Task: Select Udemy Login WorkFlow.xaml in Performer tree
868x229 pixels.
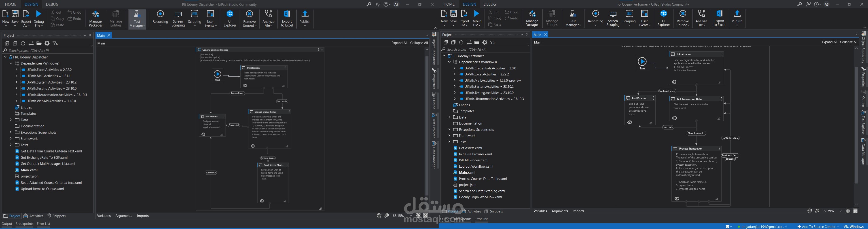Action: 480,197
